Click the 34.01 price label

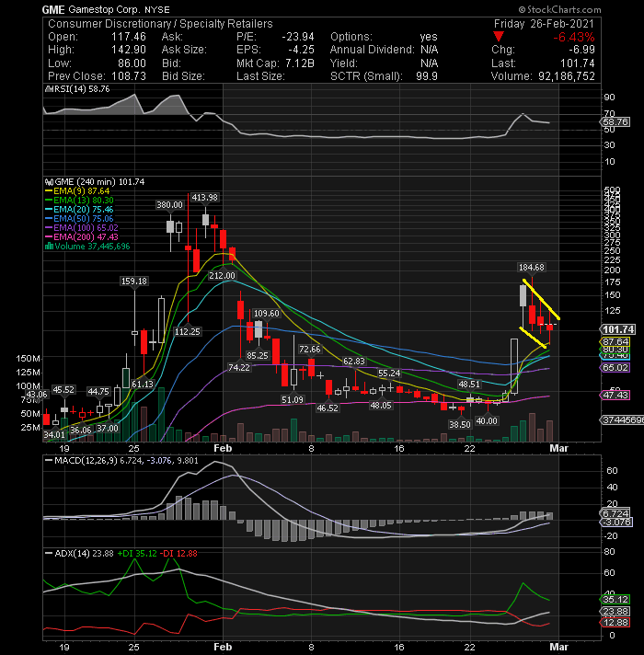pyautogui.click(x=54, y=434)
